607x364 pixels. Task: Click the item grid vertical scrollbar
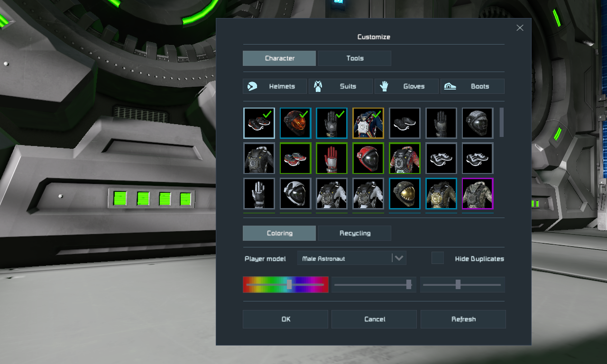coord(501,122)
